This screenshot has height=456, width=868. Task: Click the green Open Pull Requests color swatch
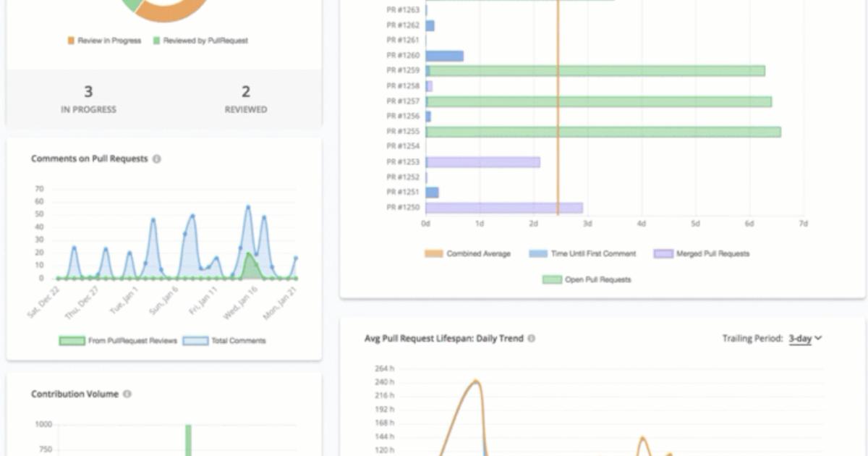point(552,279)
